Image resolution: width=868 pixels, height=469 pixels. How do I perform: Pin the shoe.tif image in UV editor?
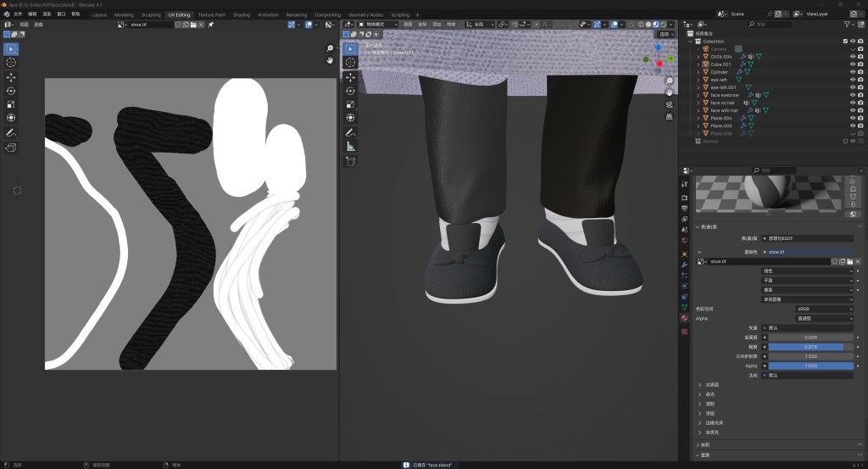pyautogui.click(x=211, y=25)
